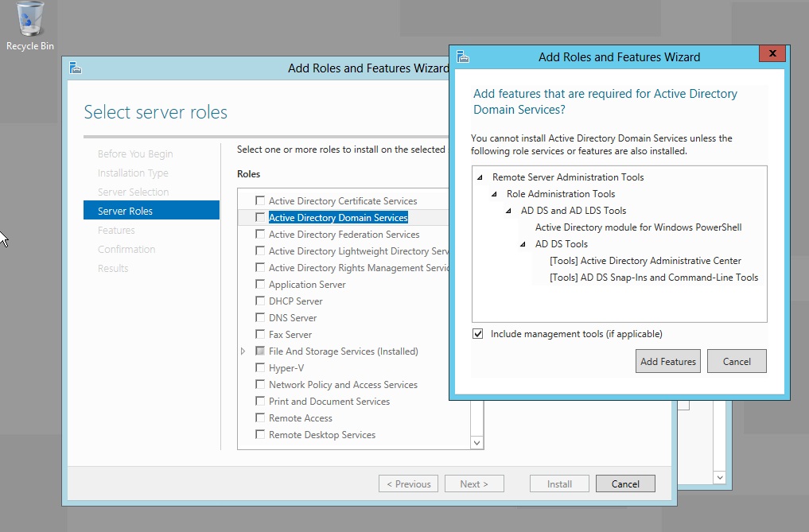
Task: Go to Before You Begin step
Action: [x=135, y=153]
